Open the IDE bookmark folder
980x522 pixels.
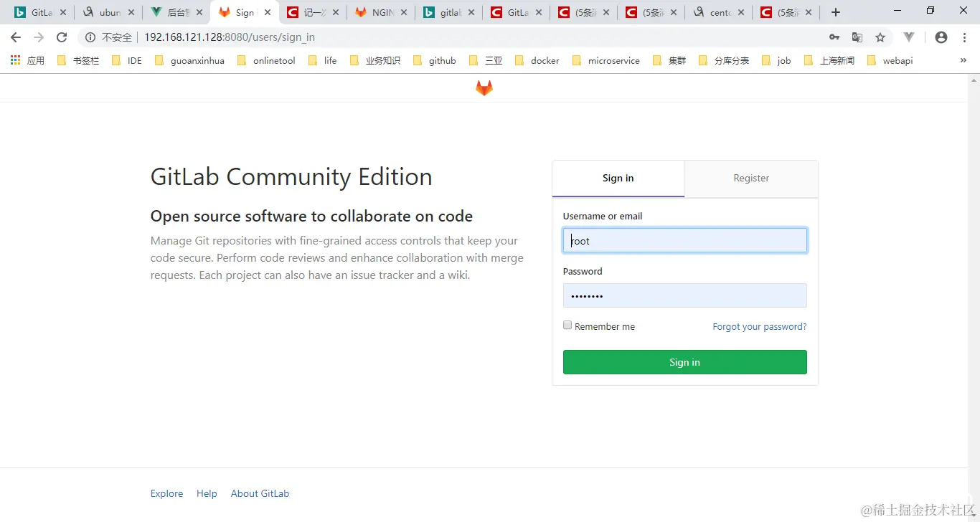point(127,60)
